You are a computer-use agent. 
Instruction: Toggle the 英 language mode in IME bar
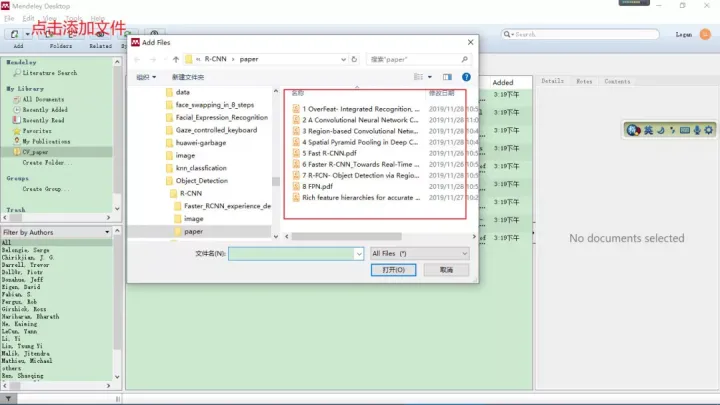(x=648, y=130)
